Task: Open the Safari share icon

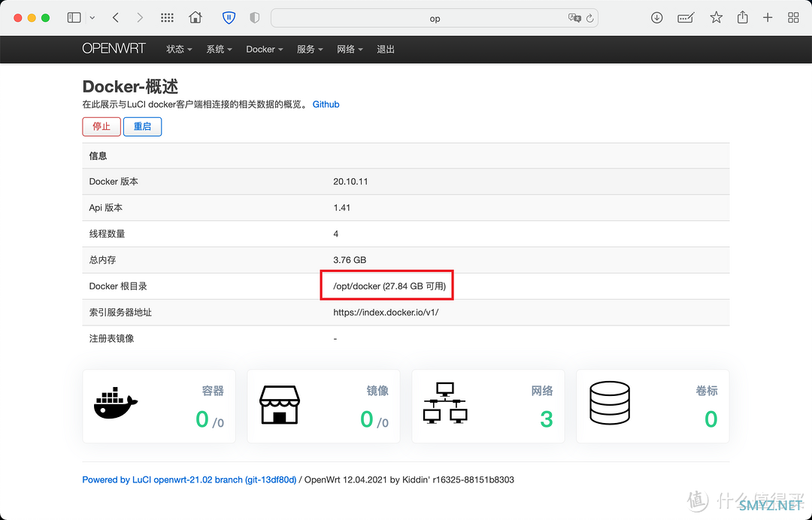Action: 742,18
